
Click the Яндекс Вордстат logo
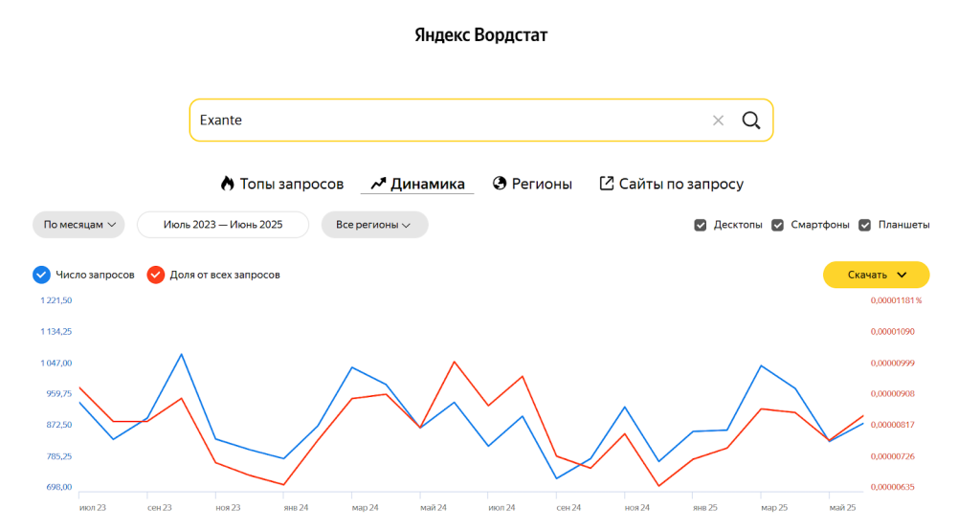pos(480,35)
